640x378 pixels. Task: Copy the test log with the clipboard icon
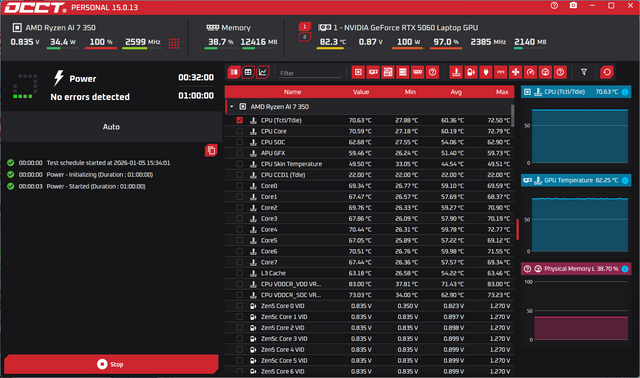click(x=211, y=150)
